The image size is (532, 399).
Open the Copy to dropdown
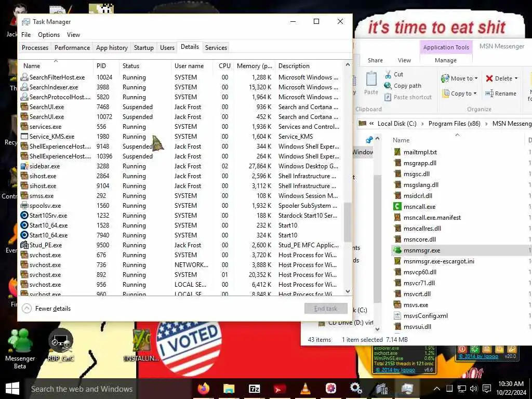click(x=460, y=94)
